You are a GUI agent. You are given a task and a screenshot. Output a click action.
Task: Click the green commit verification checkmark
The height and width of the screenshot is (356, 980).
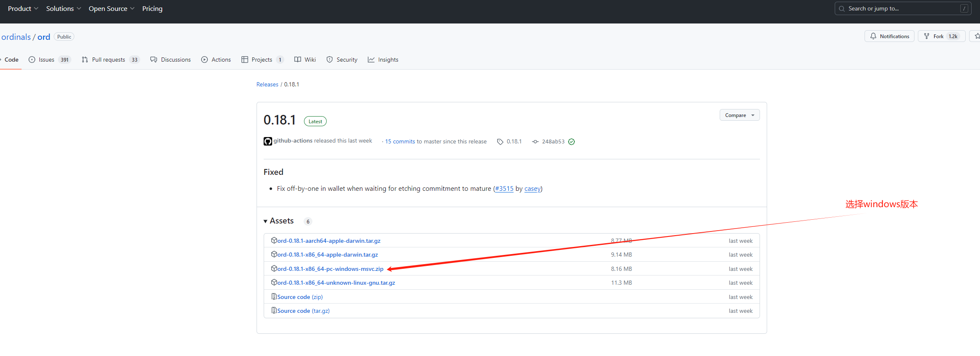click(571, 142)
